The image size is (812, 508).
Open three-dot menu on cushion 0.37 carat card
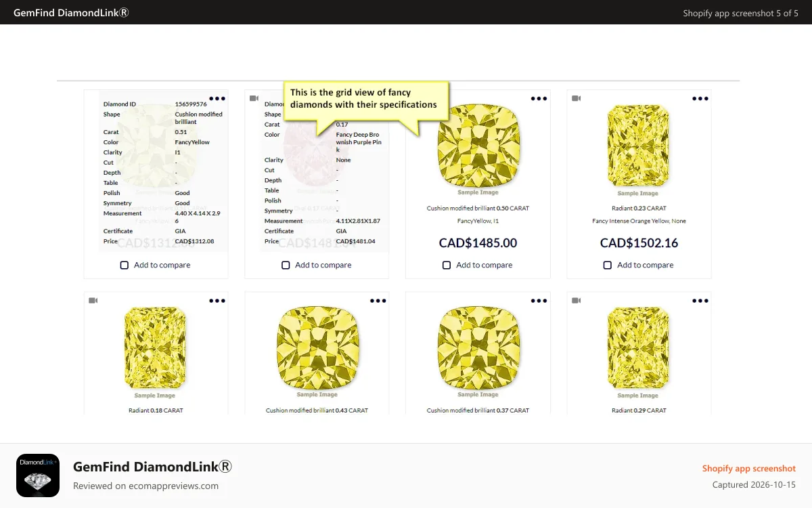coord(539,301)
